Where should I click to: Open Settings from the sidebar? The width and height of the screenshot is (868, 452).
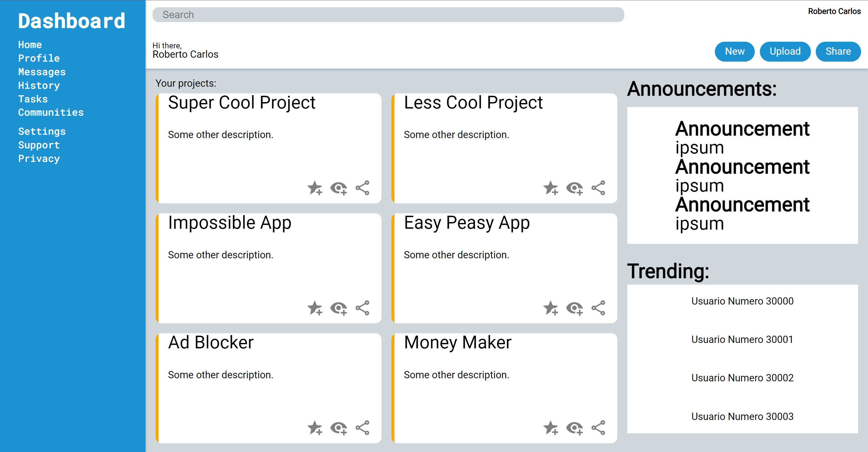point(42,131)
